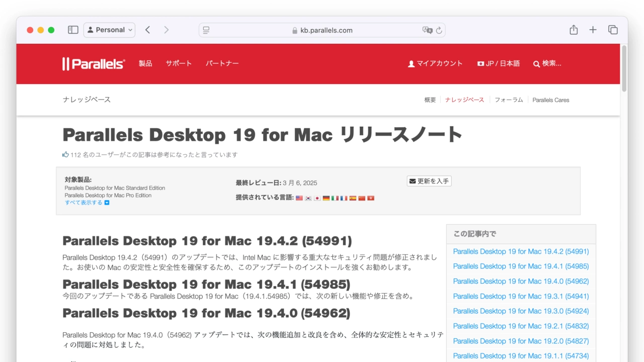Open the サポート menu
The width and height of the screenshot is (644, 362).
[179, 63]
